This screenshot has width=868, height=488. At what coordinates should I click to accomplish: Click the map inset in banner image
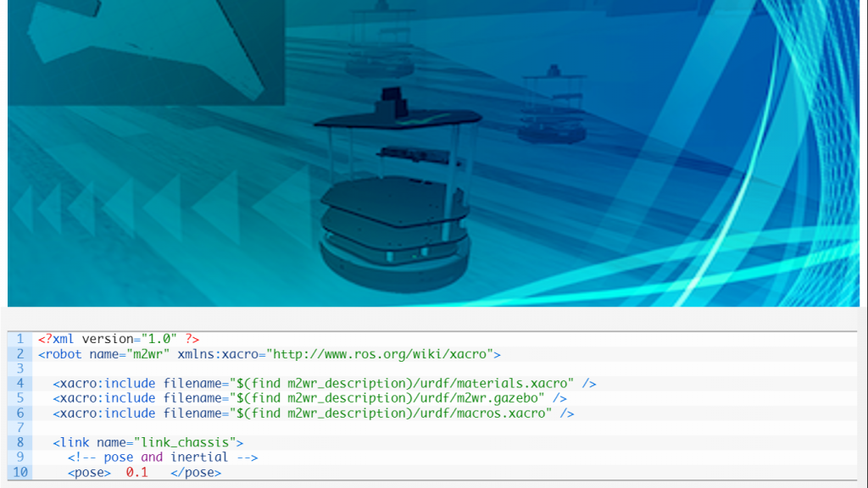click(146, 53)
